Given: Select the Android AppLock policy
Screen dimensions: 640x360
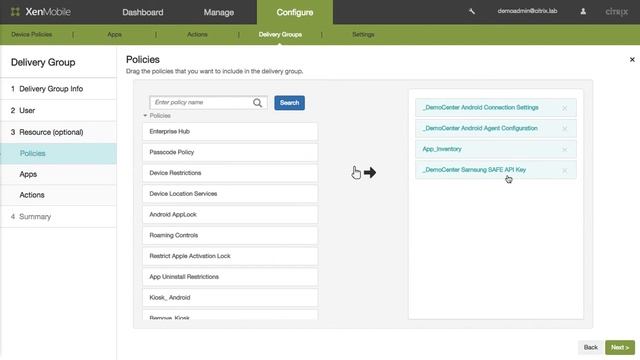Looking at the screenshot, I should pos(230,215).
